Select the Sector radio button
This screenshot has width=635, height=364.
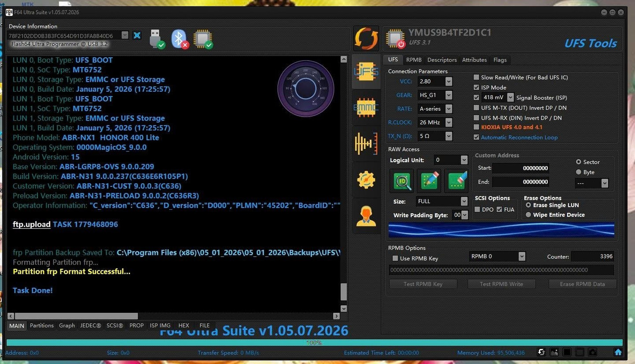[578, 162]
